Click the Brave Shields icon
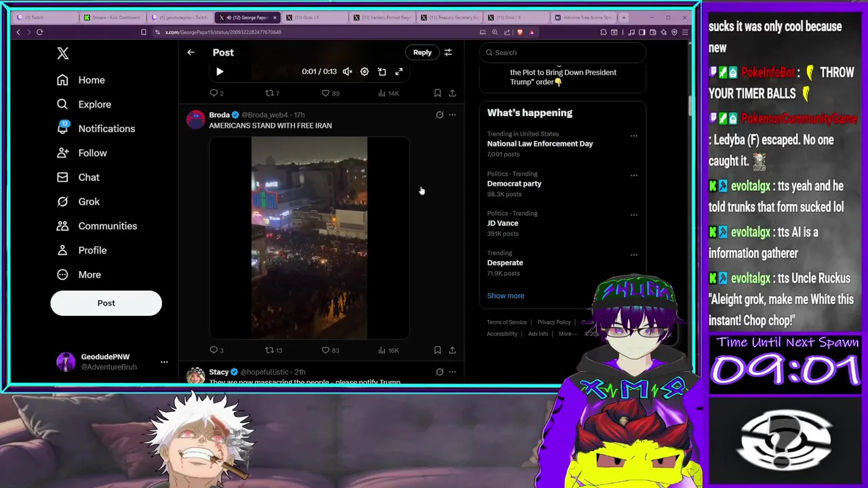 click(519, 32)
